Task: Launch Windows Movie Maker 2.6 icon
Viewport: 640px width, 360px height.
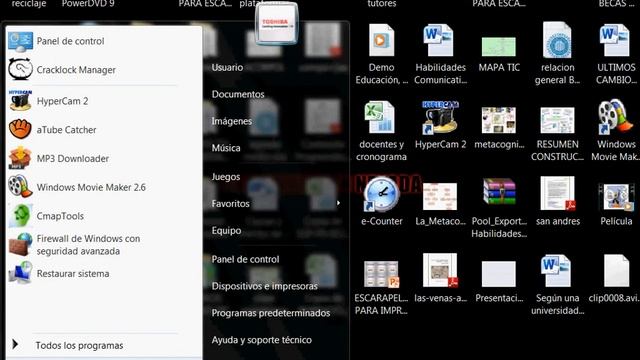Action: [x=20, y=187]
